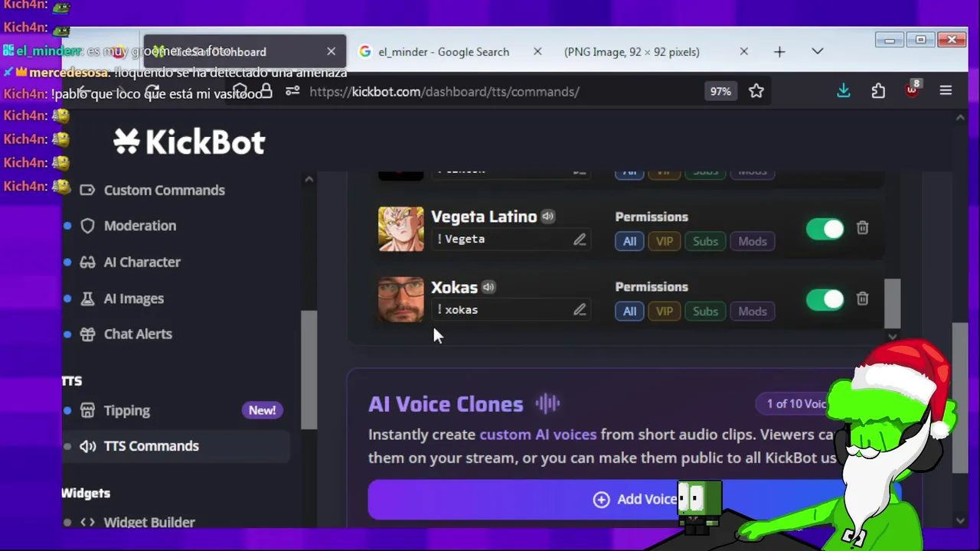Open the browser downloads panel
Viewport: 980px width, 551px height.
843,91
